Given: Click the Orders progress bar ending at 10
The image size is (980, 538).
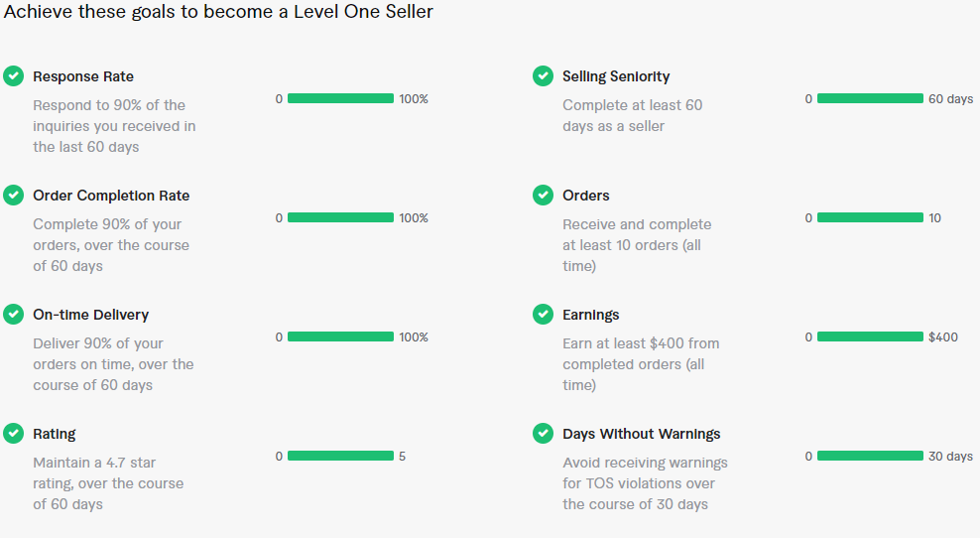Looking at the screenshot, I should [870, 217].
